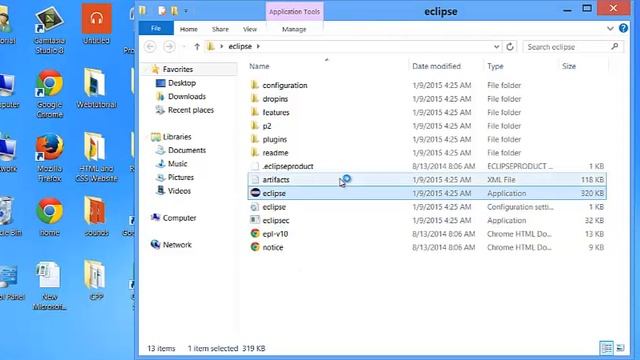Sort files by Name column
Image resolution: width=640 pixels, height=360 pixels.
pyautogui.click(x=259, y=66)
